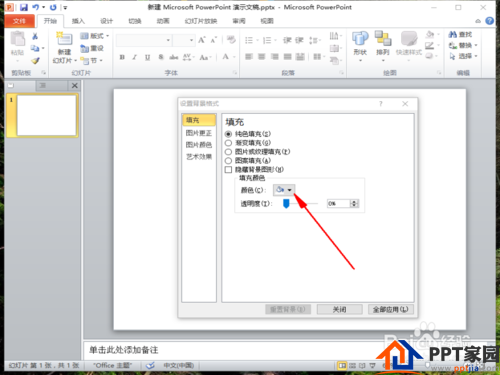Screen dimensions: 500x375
Task: Select the Format Painter brush
Action: tap(35, 61)
